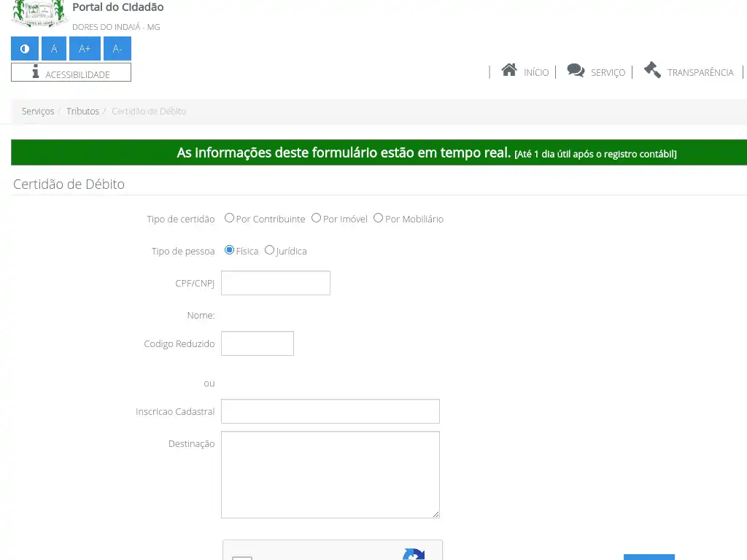This screenshot has width=747, height=560.
Task: Focus the CPF/CNPJ input field
Action: pyautogui.click(x=275, y=283)
